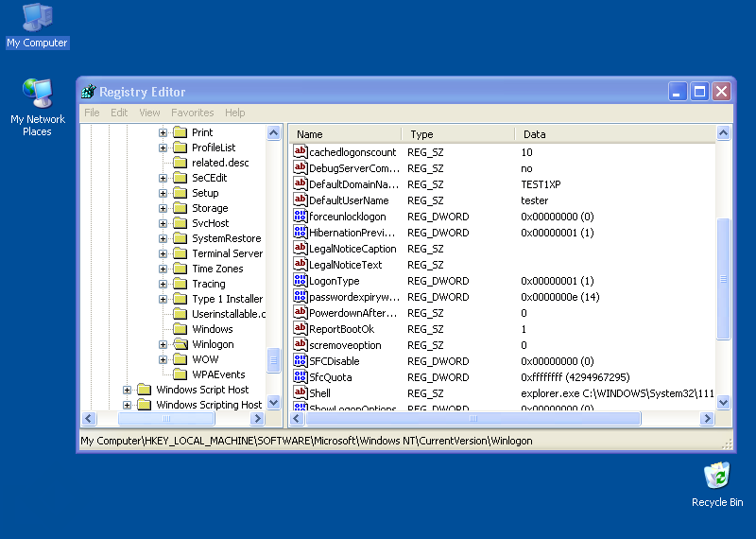Click the values pane vertical scrollbar thumb
This screenshot has width=756, height=539.
pyautogui.click(x=723, y=279)
